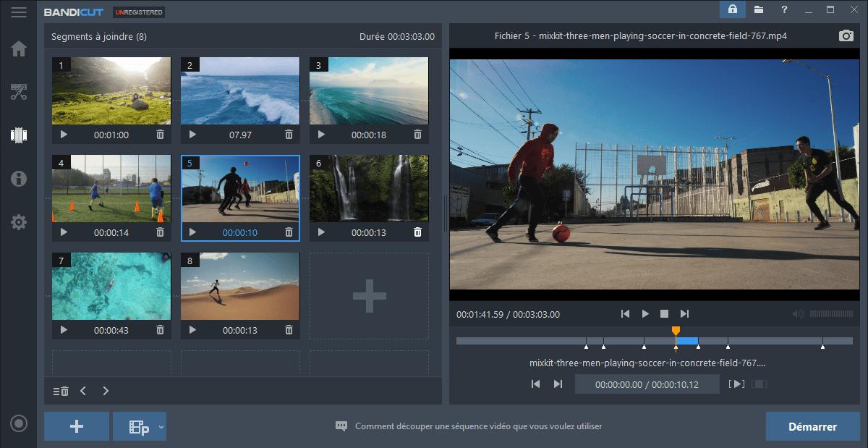Switch to Cut mode scissors icon
This screenshot has height=448, width=868.
(19, 92)
